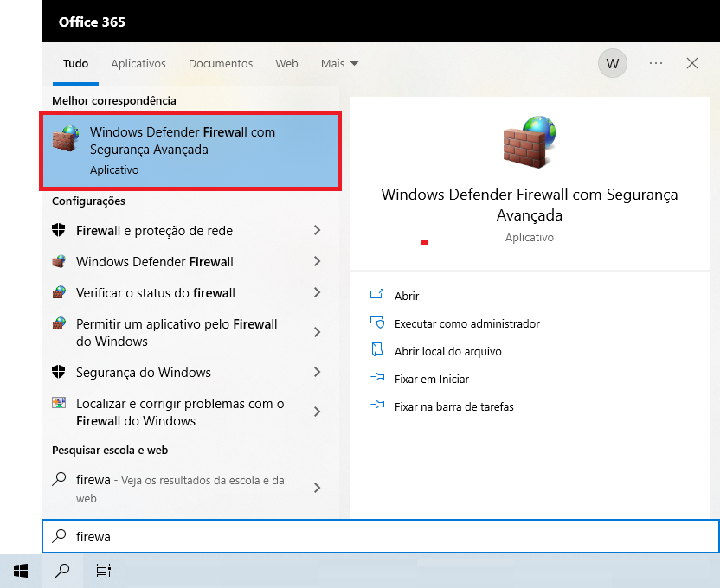Click the W user account avatar
Screen dimensions: 720x588
point(613,63)
